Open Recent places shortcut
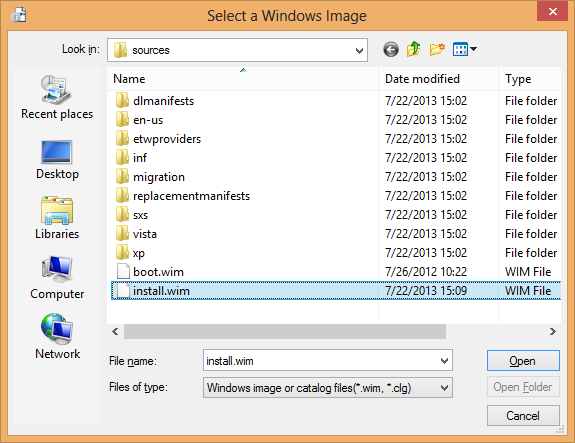Image resolution: width=575 pixels, height=443 pixels. point(57,98)
